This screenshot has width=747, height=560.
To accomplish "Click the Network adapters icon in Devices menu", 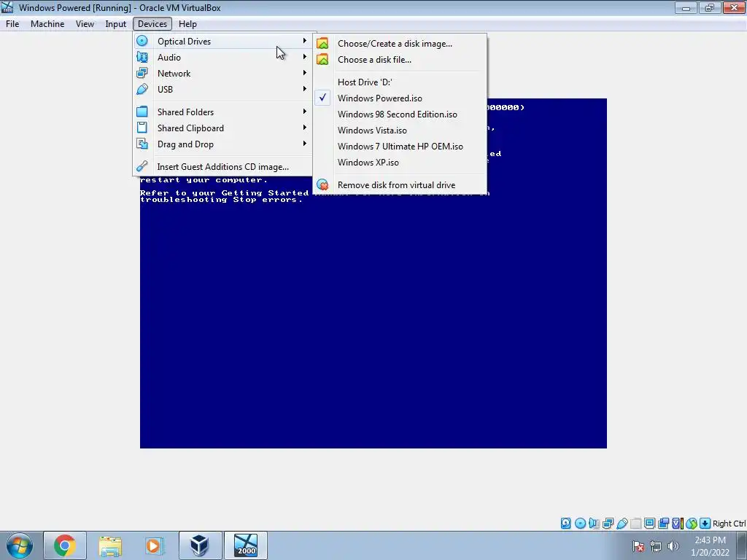I will click(x=142, y=73).
